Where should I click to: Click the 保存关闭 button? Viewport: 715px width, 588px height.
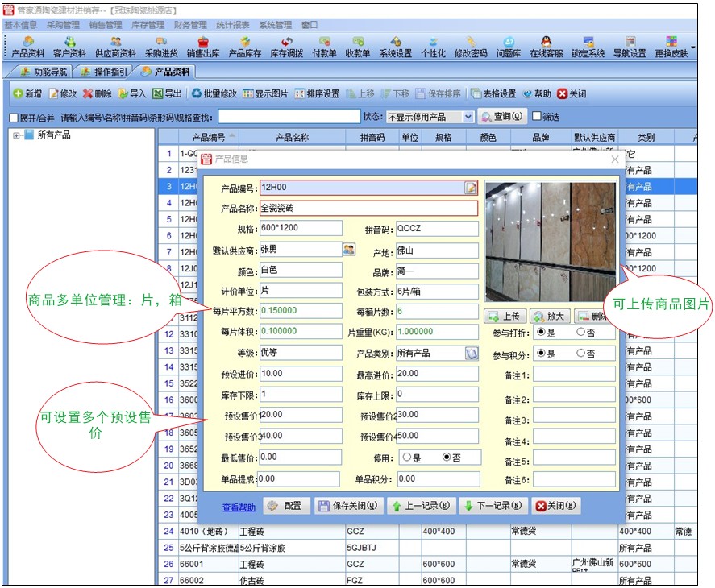point(348,506)
